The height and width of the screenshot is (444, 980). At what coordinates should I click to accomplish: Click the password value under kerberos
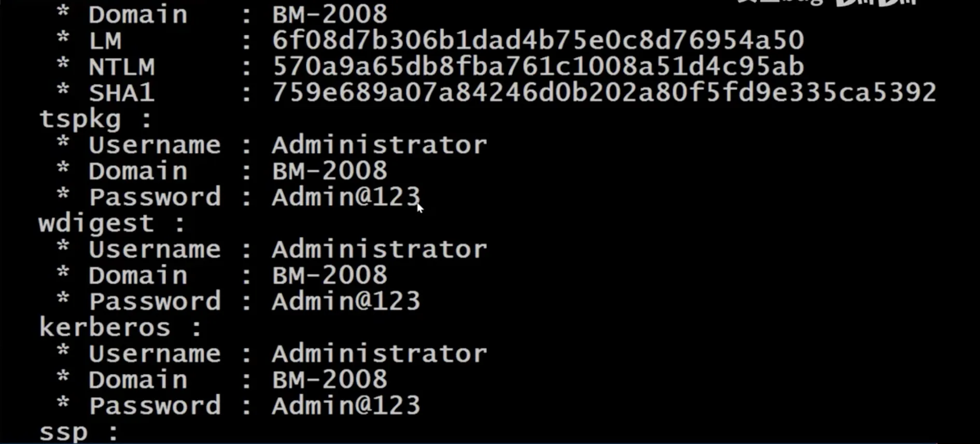coord(346,406)
